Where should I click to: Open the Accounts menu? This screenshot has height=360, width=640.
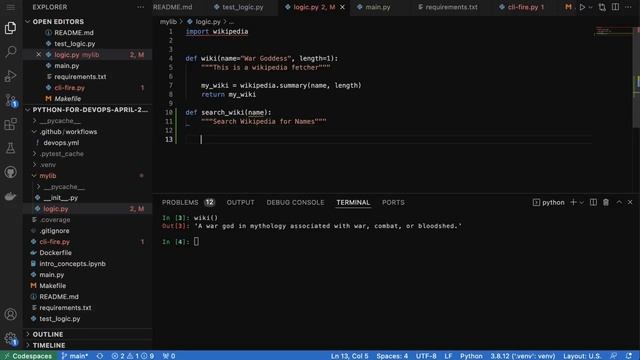[x=11, y=314]
